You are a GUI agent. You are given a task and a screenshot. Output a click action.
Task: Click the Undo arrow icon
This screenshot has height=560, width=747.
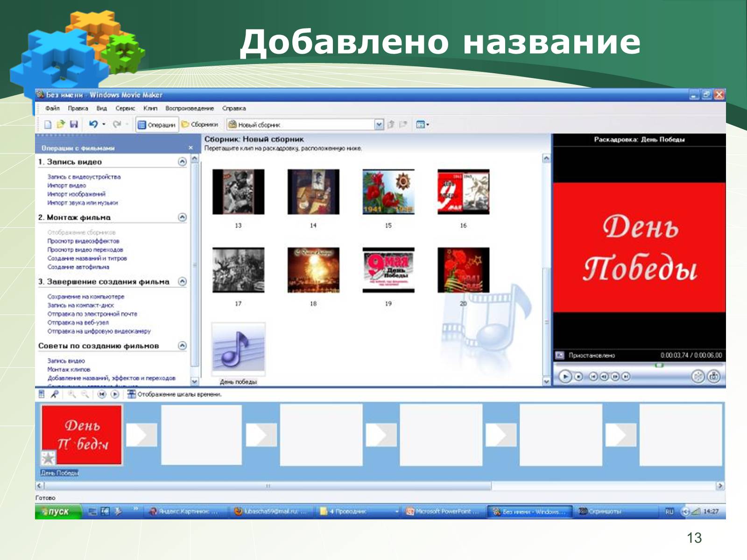pyautogui.click(x=93, y=124)
